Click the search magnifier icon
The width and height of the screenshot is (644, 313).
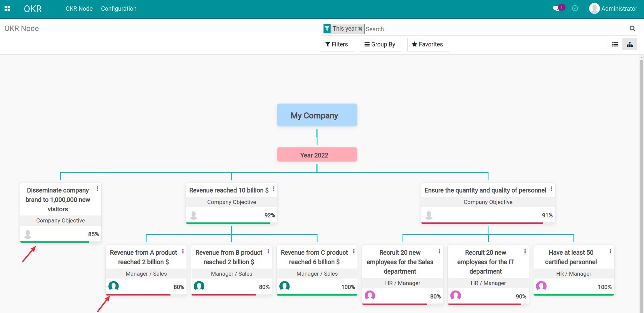(x=632, y=28)
